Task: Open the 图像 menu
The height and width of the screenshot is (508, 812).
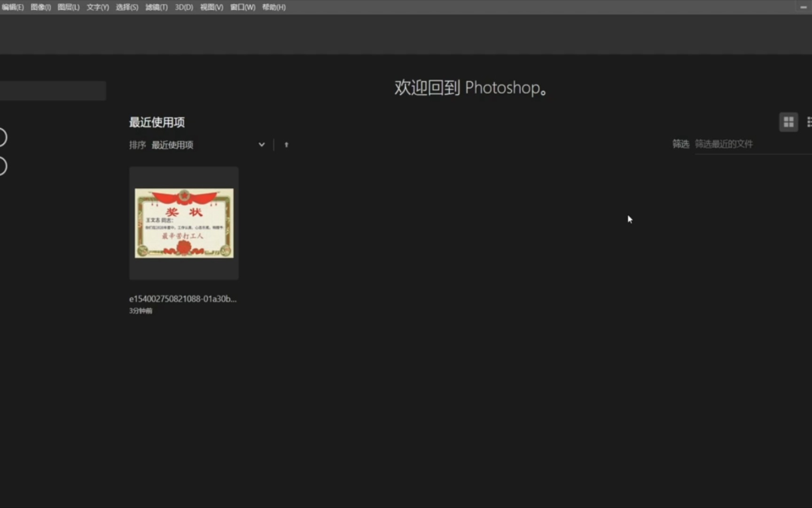Action: click(x=41, y=7)
